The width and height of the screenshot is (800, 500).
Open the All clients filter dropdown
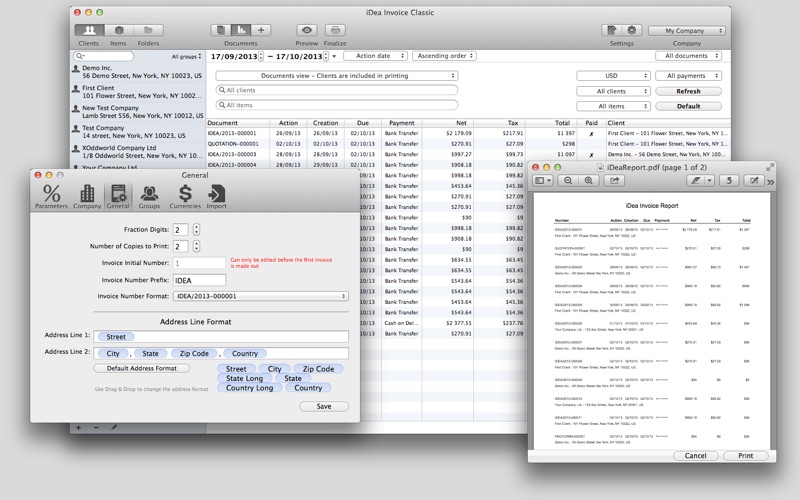click(613, 91)
